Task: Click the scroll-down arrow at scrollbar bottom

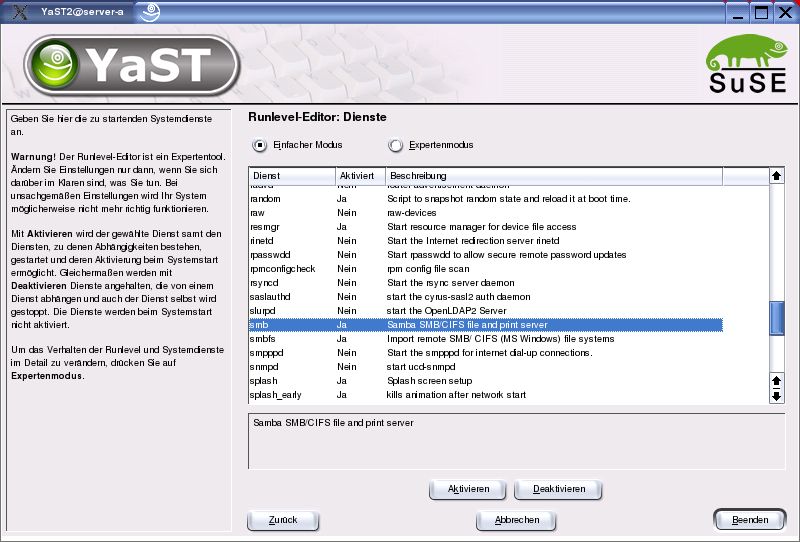Action: coord(777,396)
